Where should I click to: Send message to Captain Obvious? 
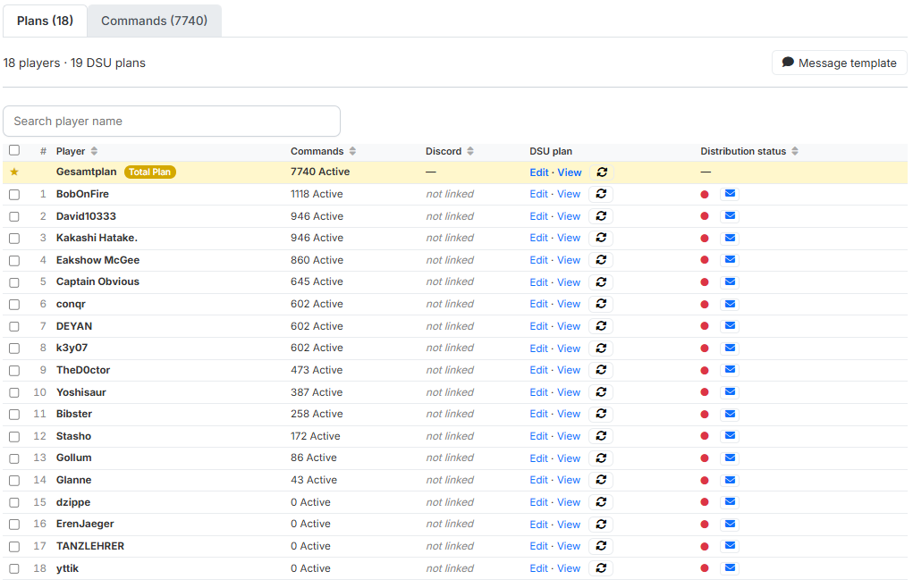(730, 282)
